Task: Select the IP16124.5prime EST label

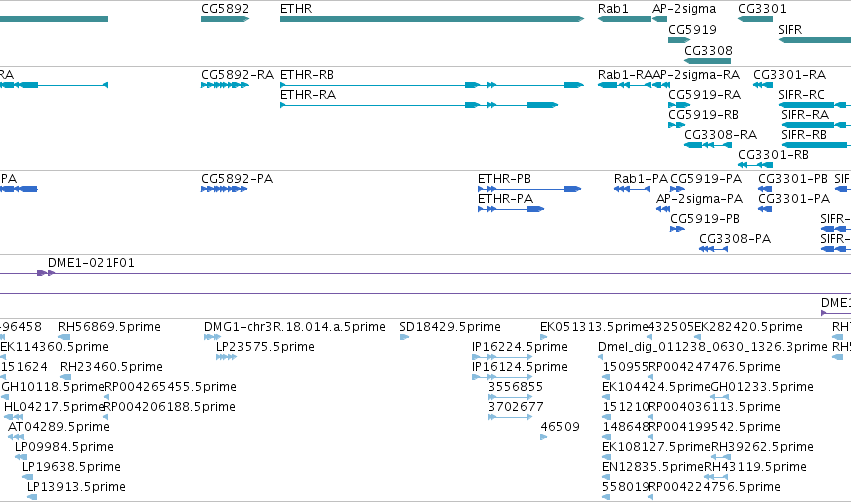Action: [520, 367]
